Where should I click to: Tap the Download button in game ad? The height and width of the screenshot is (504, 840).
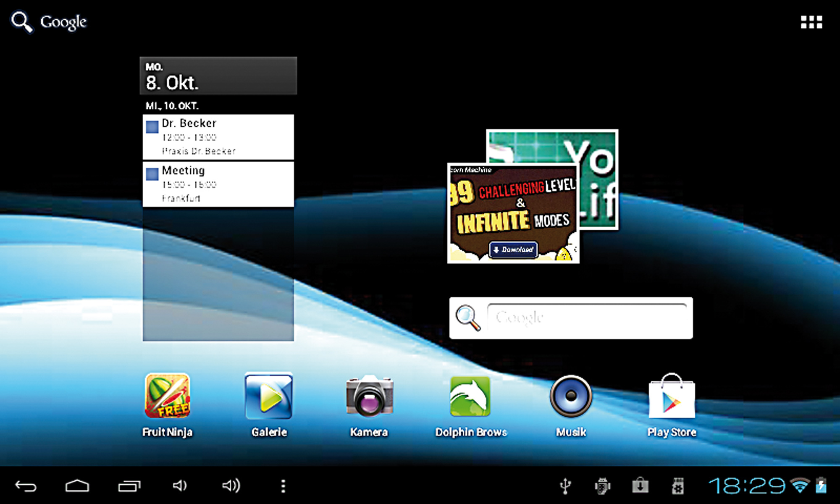(513, 249)
